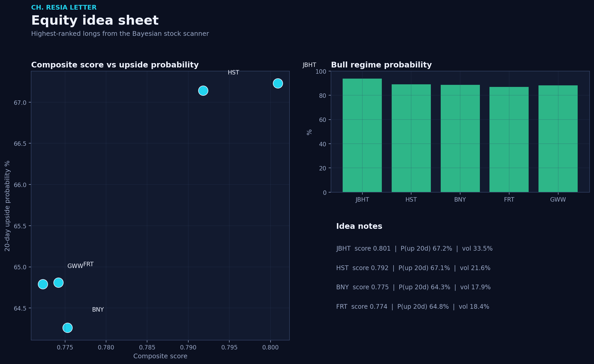Screen dimensions: 594x364
Task: Select the FRT bar in the bull regime chart
Action: pos(509,140)
